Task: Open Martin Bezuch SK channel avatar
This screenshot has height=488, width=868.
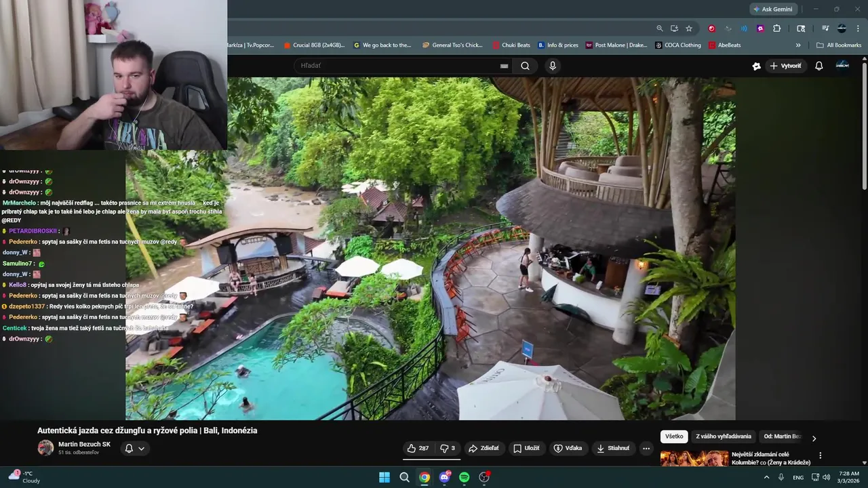Action: pos(45,447)
